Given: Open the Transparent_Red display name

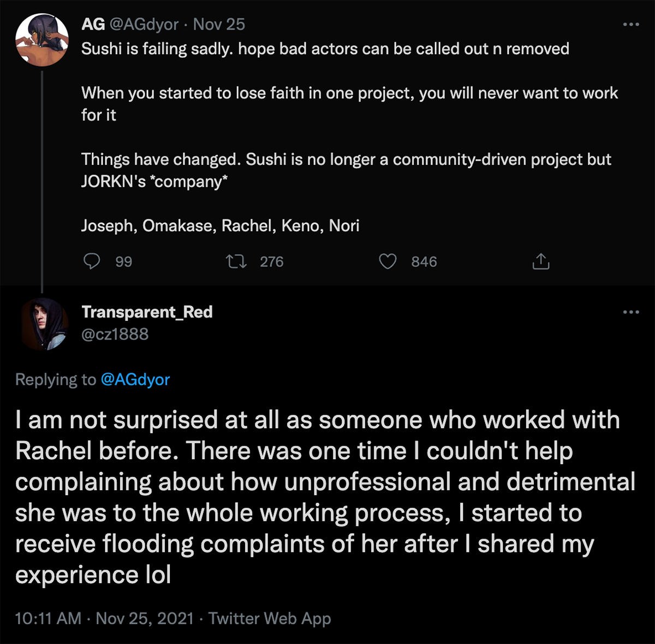Looking at the screenshot, I should 147,312.
